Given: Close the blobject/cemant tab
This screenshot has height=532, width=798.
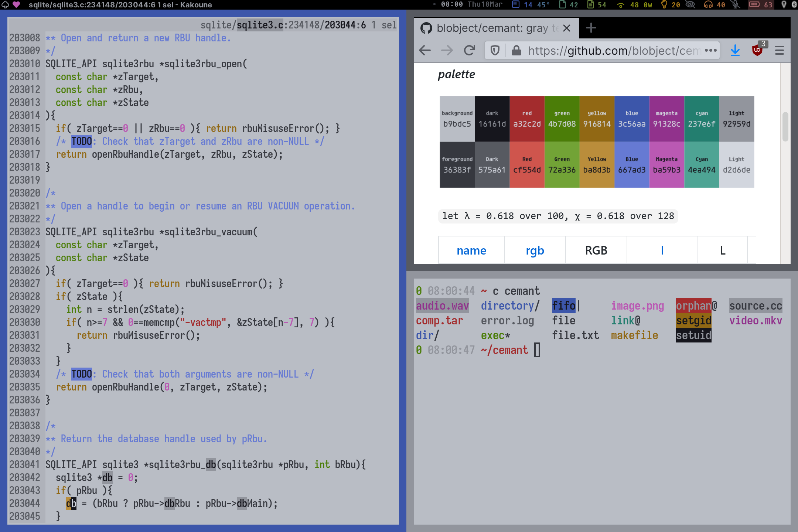Looking at the screenshot, I should pos(567,28).
